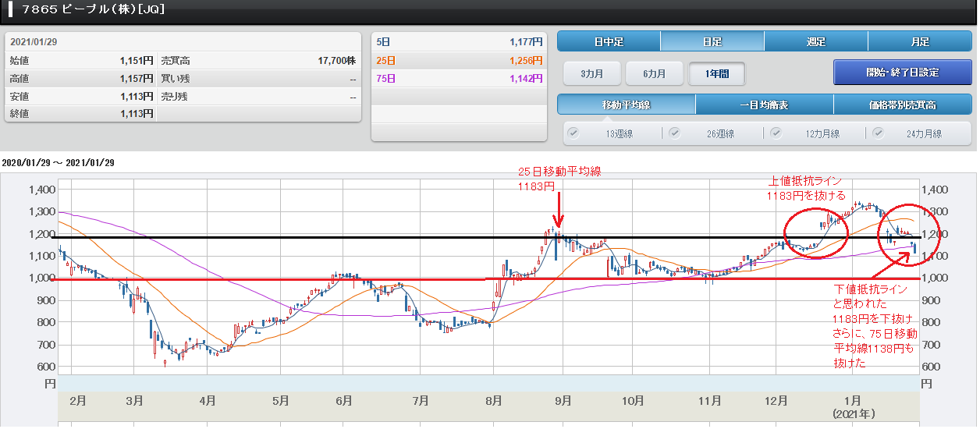Screen dimensions: 980x429
Task: Click the orange 25日 moving average row
Action: point(460,60)
